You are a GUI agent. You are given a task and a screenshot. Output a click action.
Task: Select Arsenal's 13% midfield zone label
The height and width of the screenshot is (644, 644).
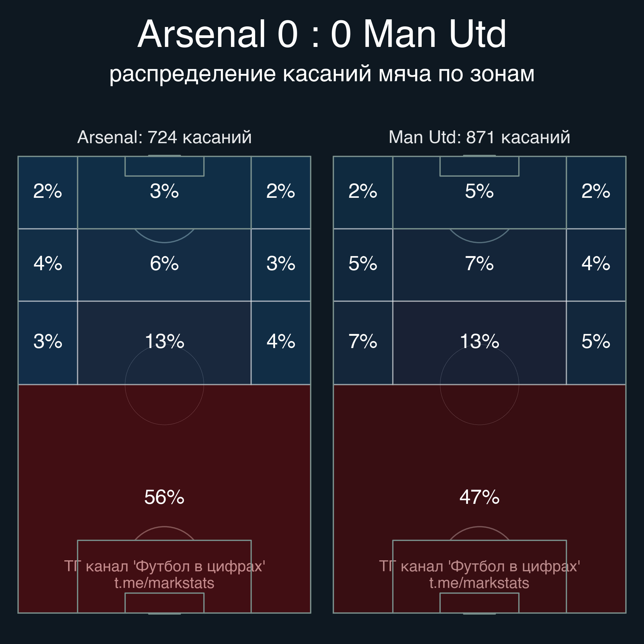pos(164,341)
